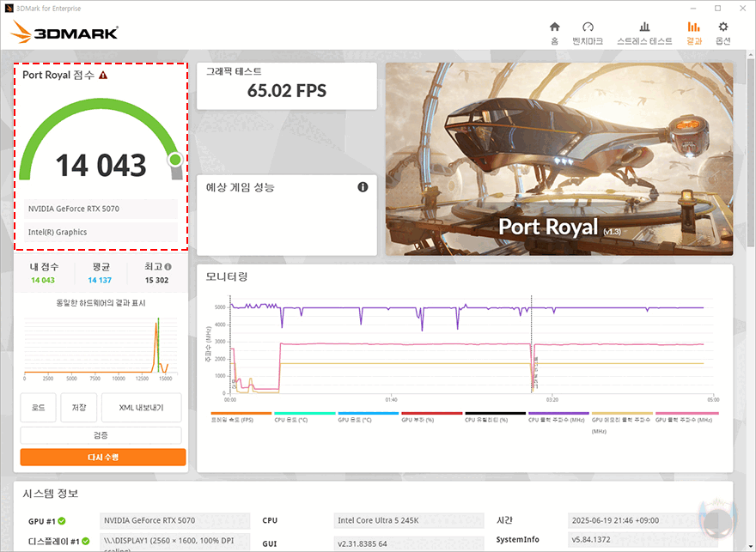Click the NVIDIA GeForce RTX 5070 GPU #1 field

click(x=175, y=521)
